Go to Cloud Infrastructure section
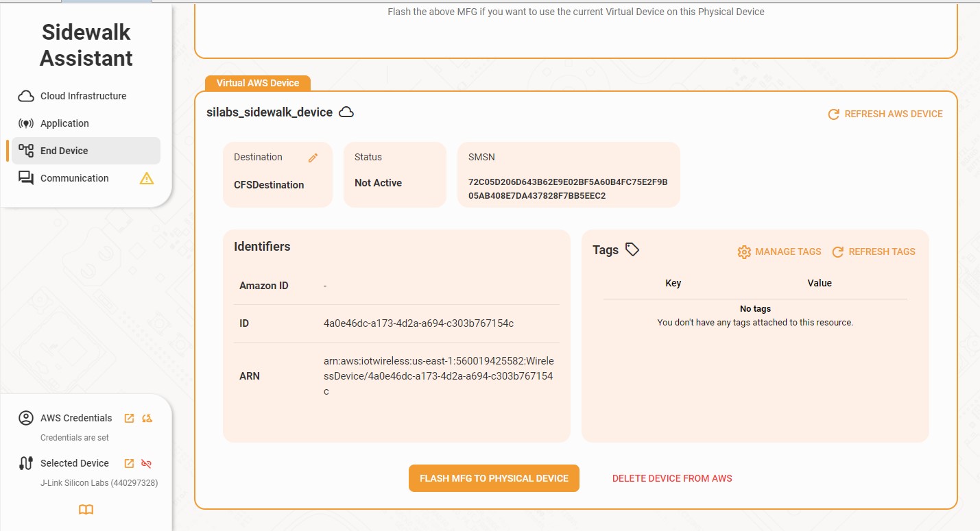The image size is (980, 531). point(83,96)
